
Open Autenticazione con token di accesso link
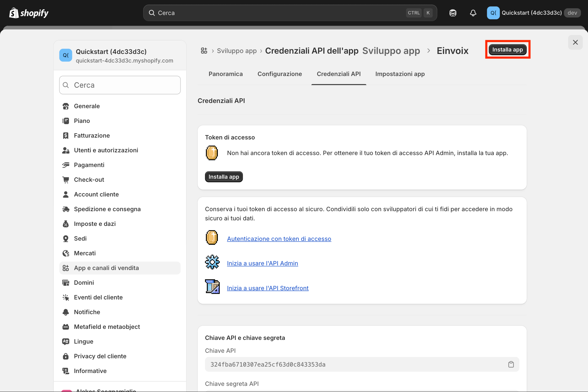[279, 238]
